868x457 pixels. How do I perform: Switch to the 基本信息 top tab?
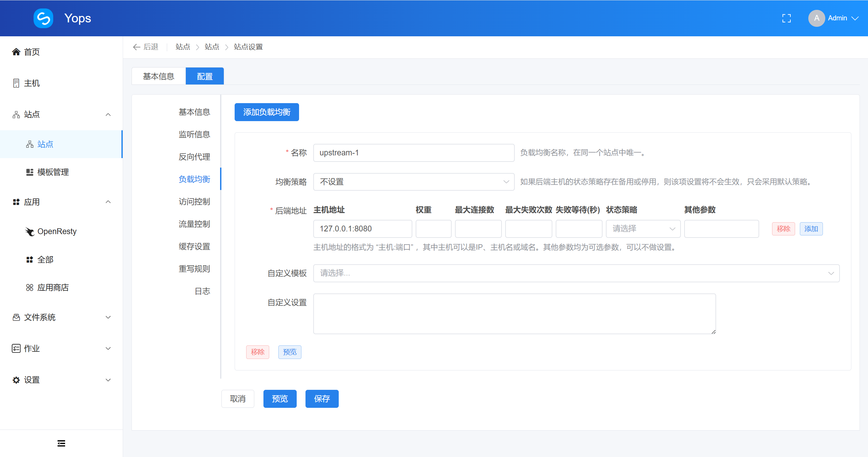(158, 76)
